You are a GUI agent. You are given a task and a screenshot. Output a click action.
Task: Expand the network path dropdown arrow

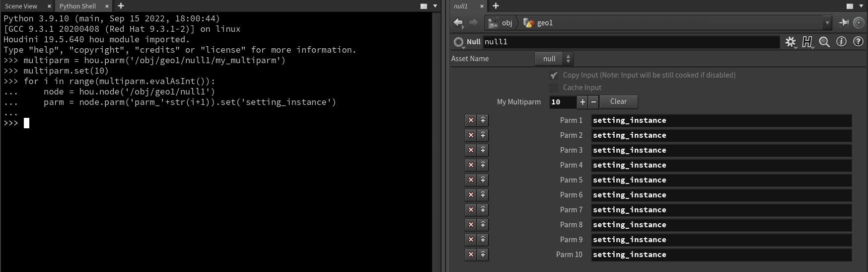(827, 23)
